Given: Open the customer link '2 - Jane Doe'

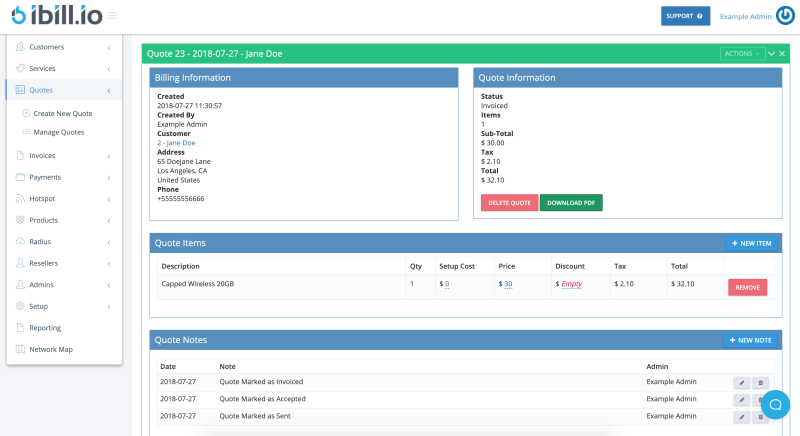Looking at the screenshot, I should click(176, 143).
